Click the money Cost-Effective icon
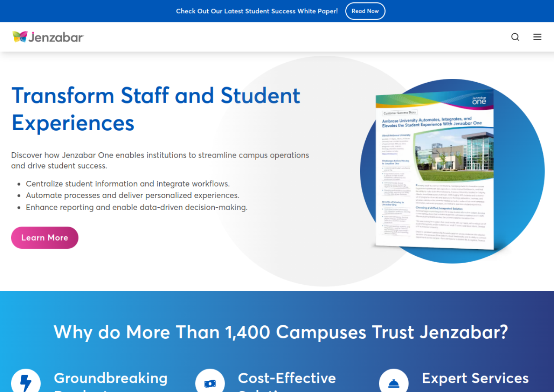The width and height of the screenshot is (554, 392). 210,381
